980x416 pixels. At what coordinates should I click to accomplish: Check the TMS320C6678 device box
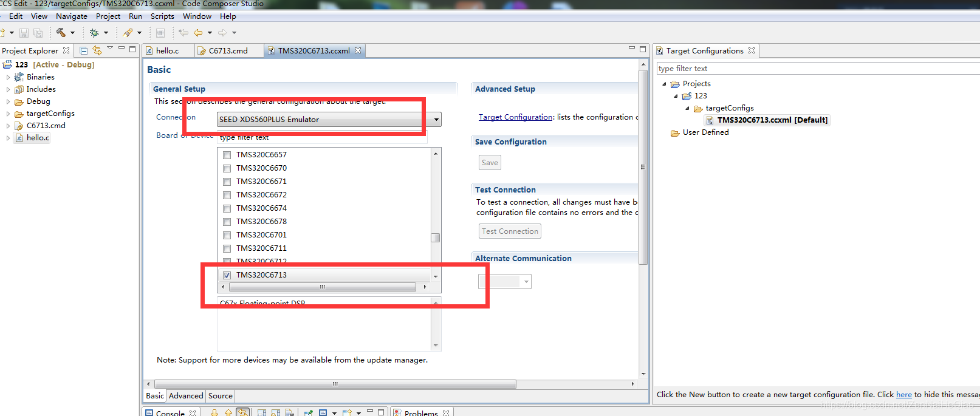227,222
